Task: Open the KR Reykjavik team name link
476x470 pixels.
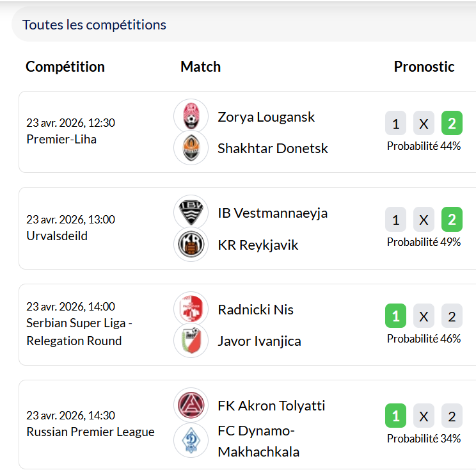Action: (258, 245)
